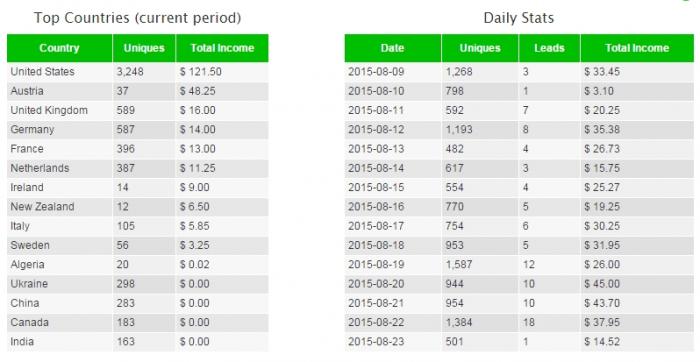Select the 2015-08-09 date row
The height and width of the screenshot is (362, 700).
pyautogui.click(x=519, y=72)
